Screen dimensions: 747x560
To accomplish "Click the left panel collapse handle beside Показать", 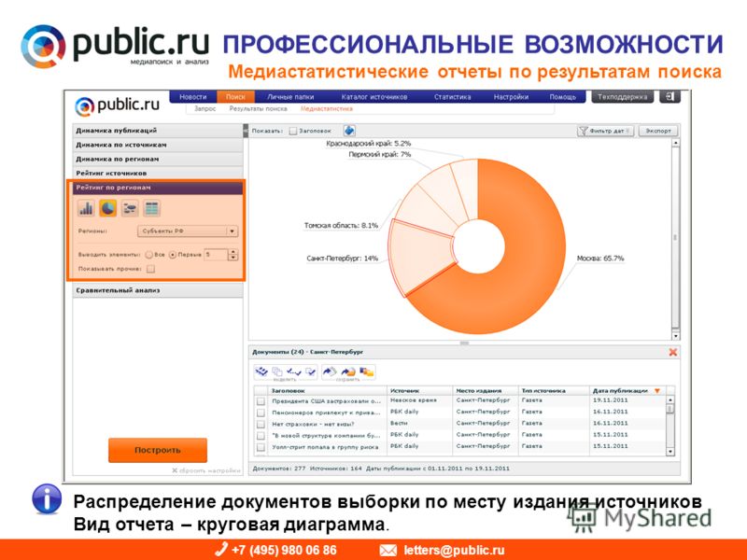I will tap(246, 131).
